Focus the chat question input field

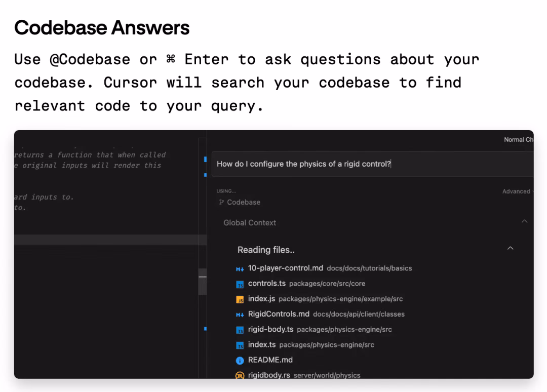pos(373,164)
